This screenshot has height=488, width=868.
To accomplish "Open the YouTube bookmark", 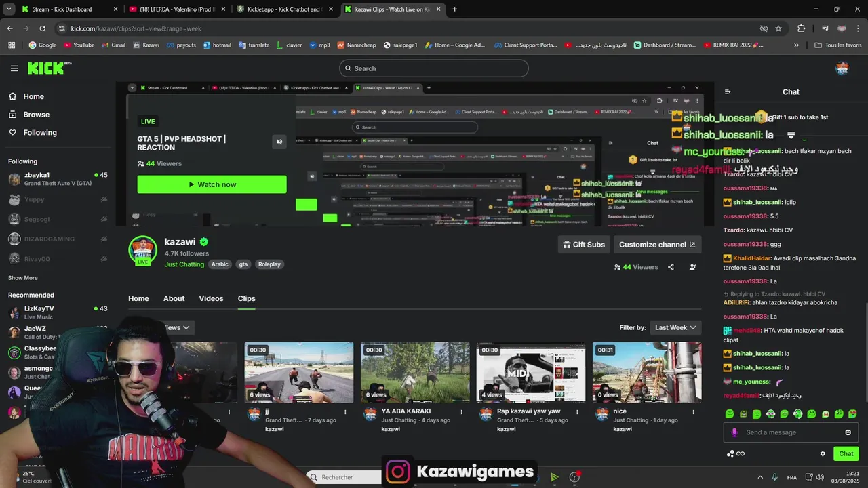I will click(x=79, y=45).
